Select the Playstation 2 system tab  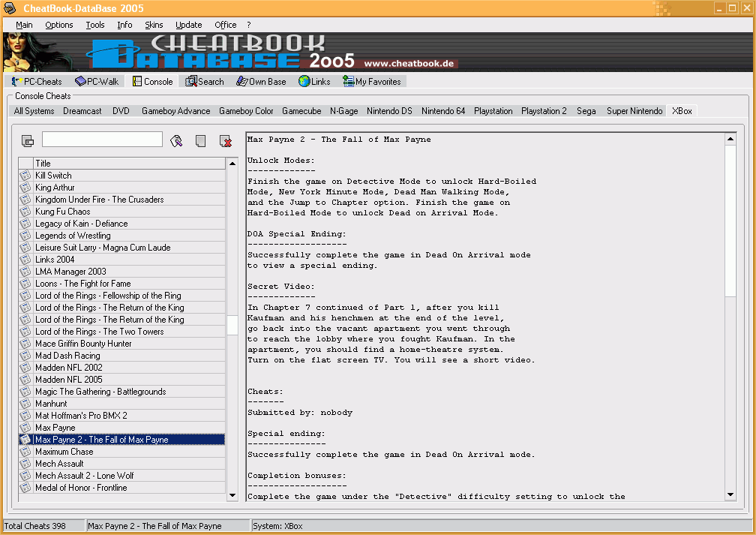(544, 111)
